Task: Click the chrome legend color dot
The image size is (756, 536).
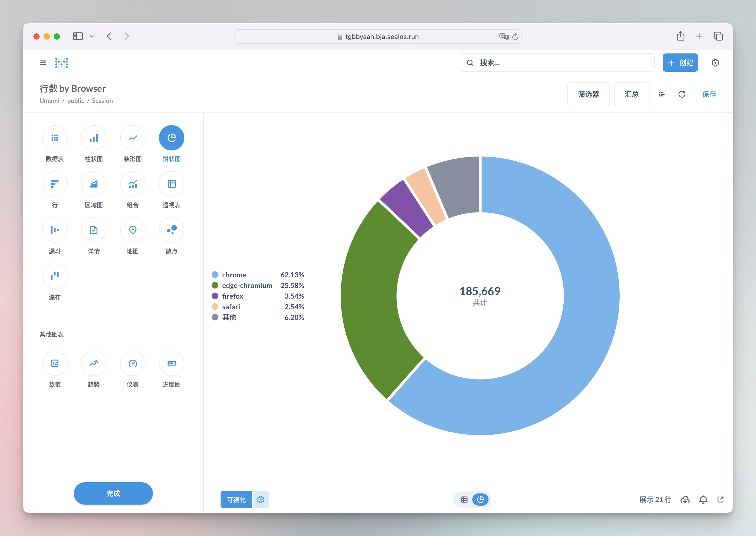Action: 215,275
